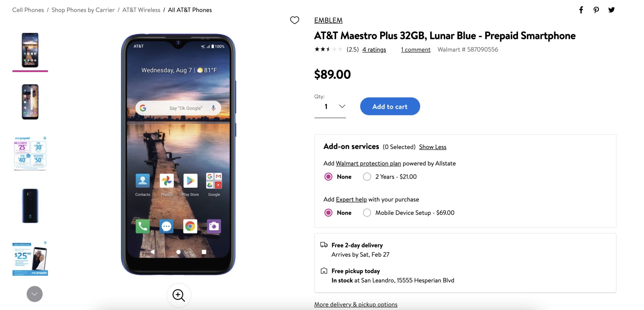Go to AT&T Wireless breadcrumb
The height and width of the screenshot is (310, 644).
point(141,10)
